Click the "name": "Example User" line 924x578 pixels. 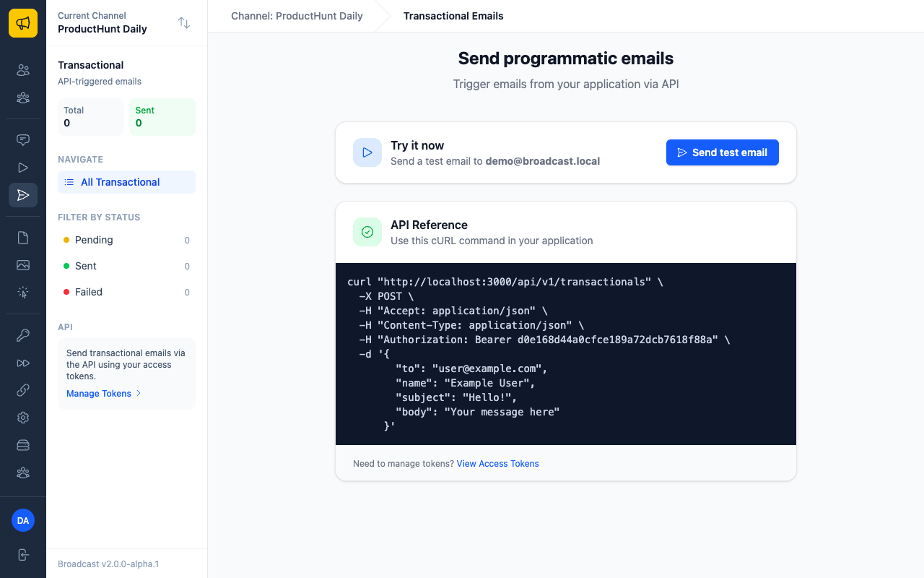465,383
